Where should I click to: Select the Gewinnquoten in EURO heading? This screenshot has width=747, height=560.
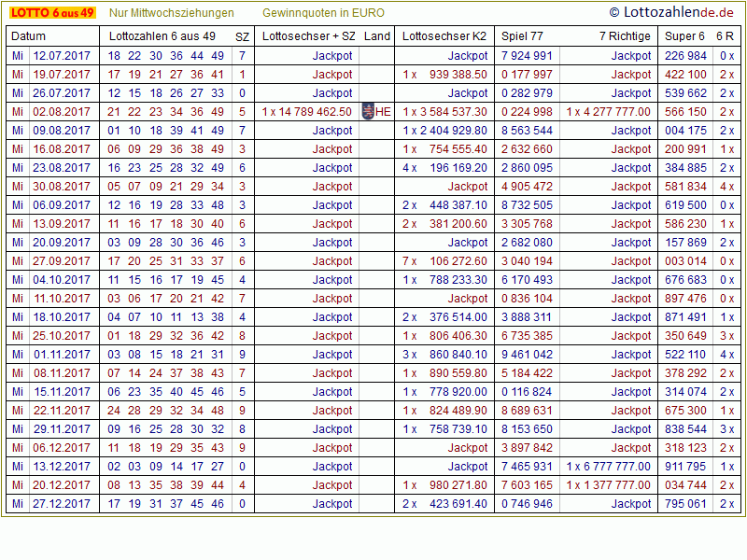click(323, 13)
